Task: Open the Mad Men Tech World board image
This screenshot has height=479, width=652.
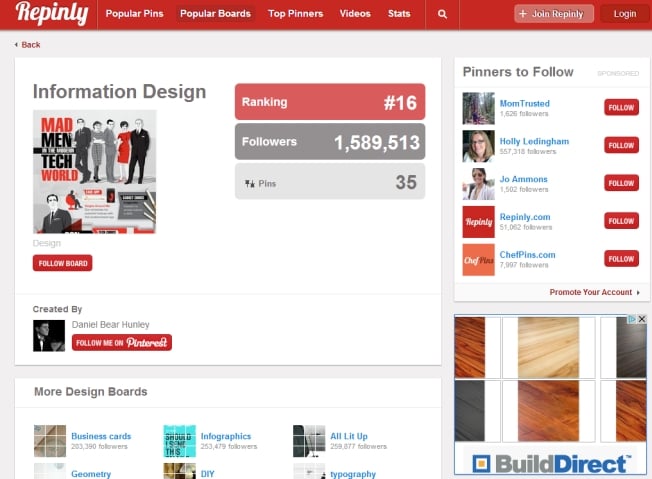Action: click(x=95, y=172)
